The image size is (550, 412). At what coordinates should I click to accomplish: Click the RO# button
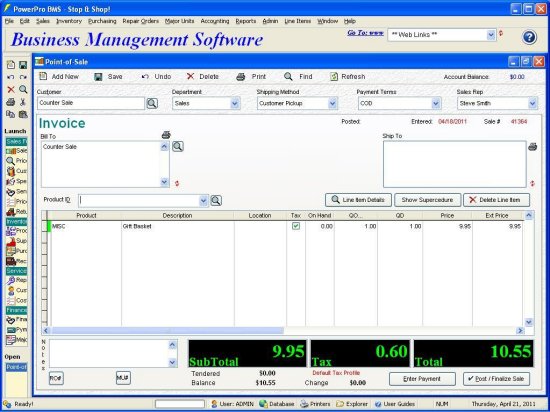[x=56, y=378]
